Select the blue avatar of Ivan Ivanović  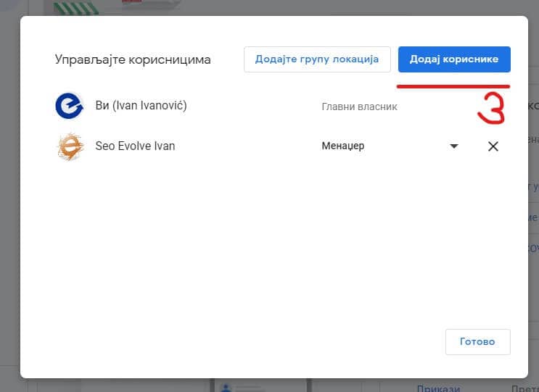pyautogui.click(x=70, y=106)
